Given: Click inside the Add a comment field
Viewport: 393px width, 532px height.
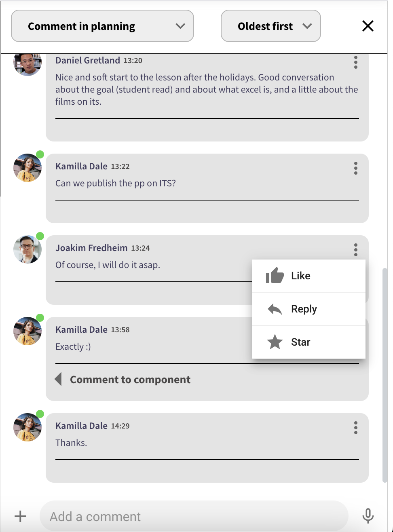Looking at the screenshot, I should (194, 516).
